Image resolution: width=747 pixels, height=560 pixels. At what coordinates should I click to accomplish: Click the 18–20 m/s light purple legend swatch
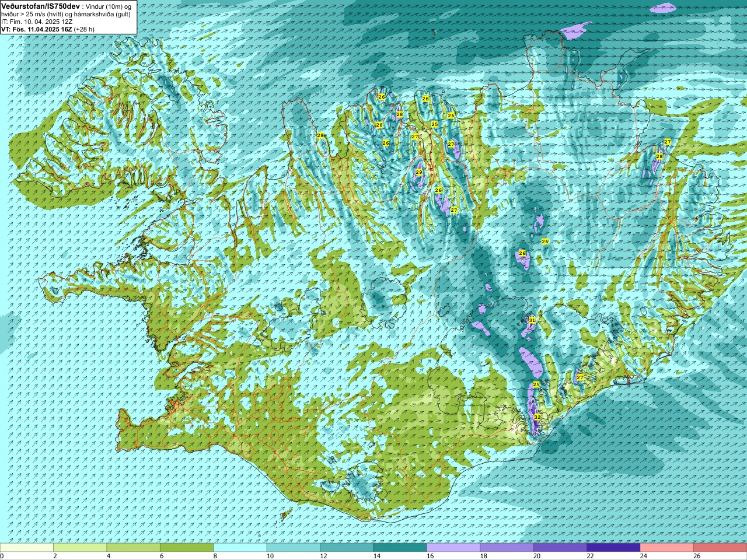(x=507, y=548)
